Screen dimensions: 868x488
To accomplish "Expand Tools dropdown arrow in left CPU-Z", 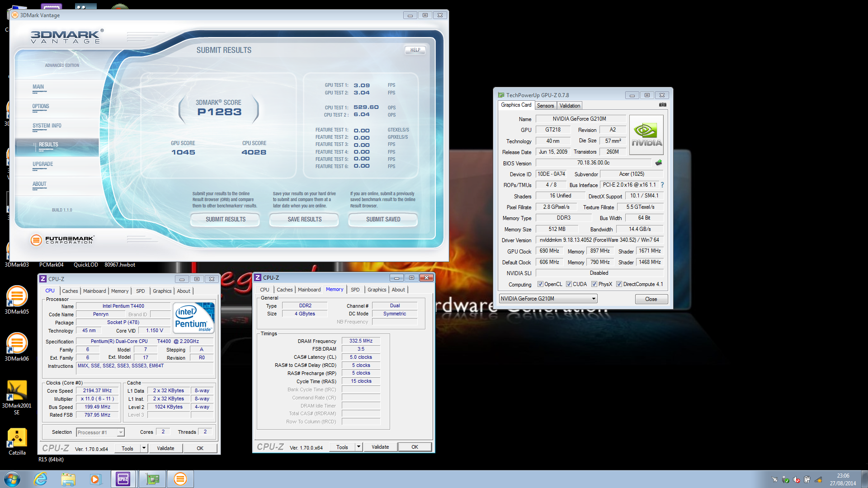I will [x=144, y=448].
